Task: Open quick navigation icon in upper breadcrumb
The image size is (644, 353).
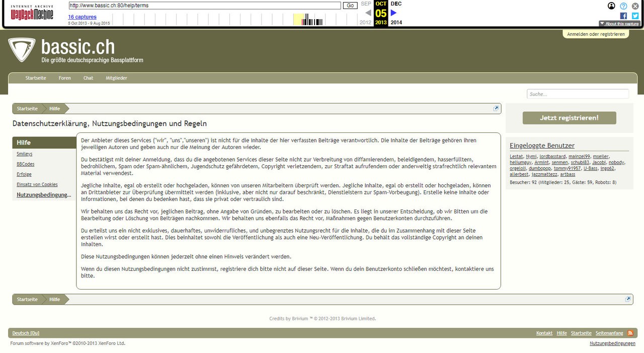Action: [x=496, y=108]
